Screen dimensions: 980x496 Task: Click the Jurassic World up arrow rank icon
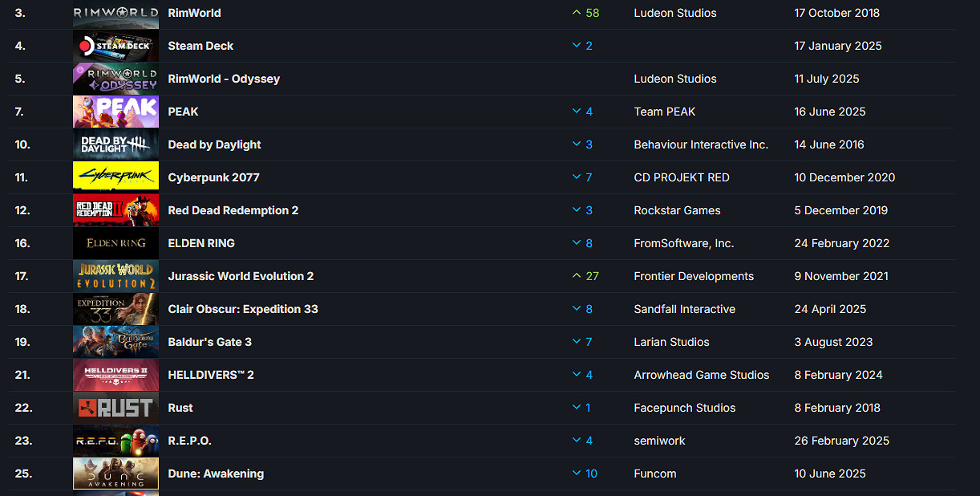tap(576, 276)
